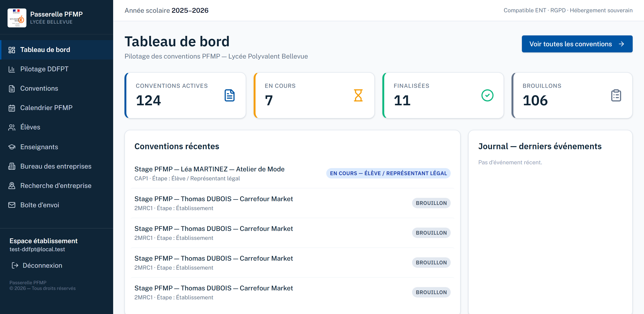Viewport: 644px width, 314px height.
Task: Go to the Conventions section
Action: (57, 89)
